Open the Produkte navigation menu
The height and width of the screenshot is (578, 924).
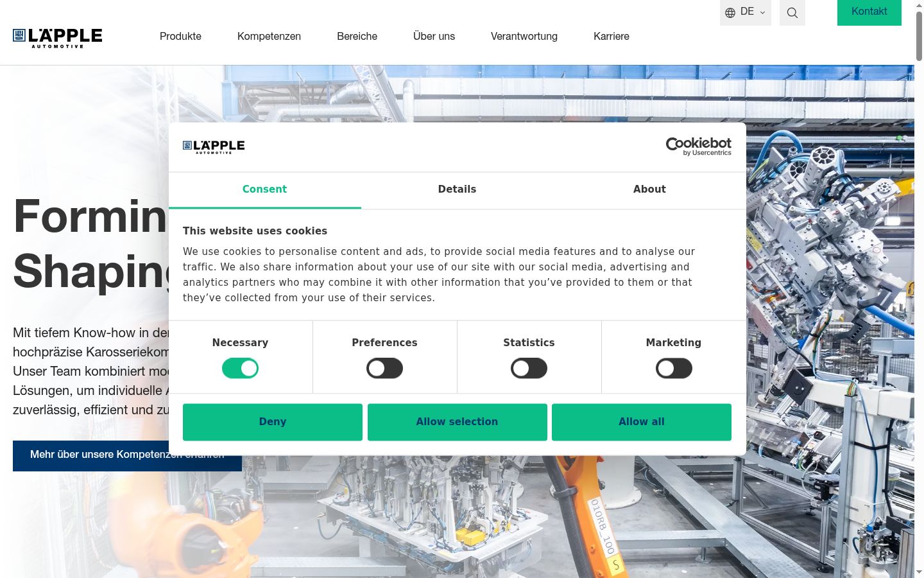click(180, 37)
